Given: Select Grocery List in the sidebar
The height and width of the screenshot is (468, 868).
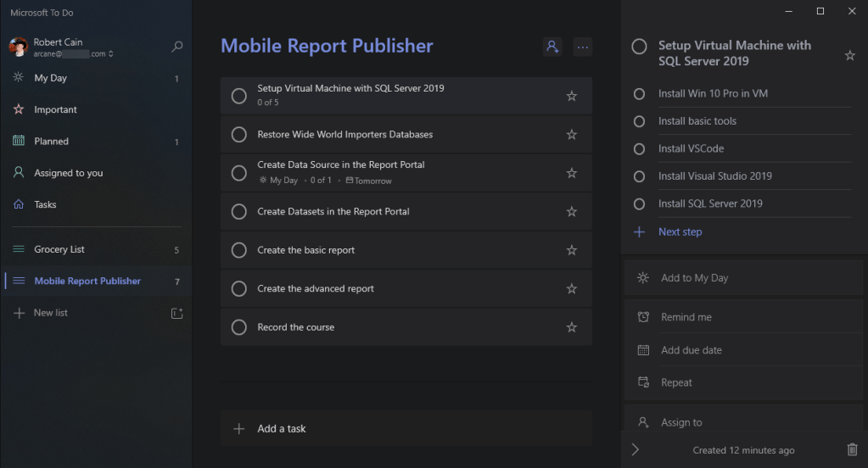Looking at the screenshot, I should (59, 249).
